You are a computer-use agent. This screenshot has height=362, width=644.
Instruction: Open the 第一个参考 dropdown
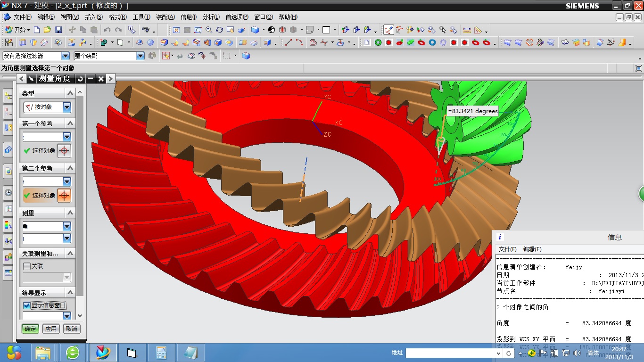(66, 137)
